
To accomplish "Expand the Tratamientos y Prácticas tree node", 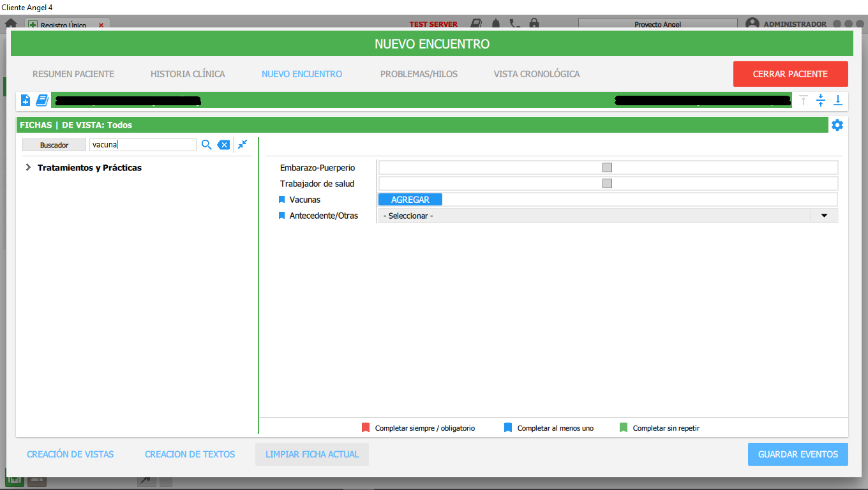I will [28, 168].
